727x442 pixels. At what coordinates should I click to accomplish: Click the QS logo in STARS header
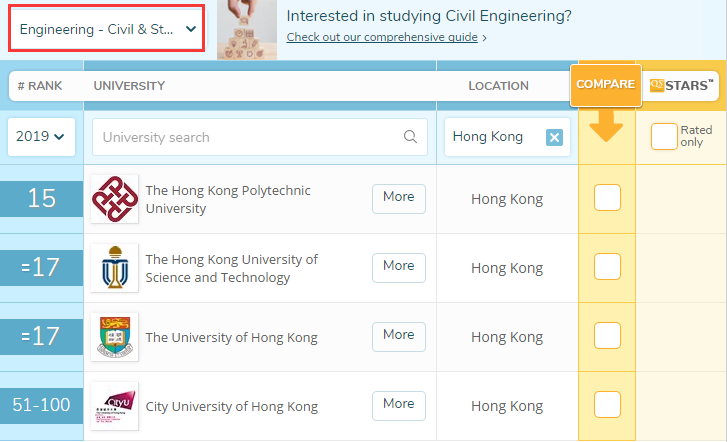pos(657,85)
